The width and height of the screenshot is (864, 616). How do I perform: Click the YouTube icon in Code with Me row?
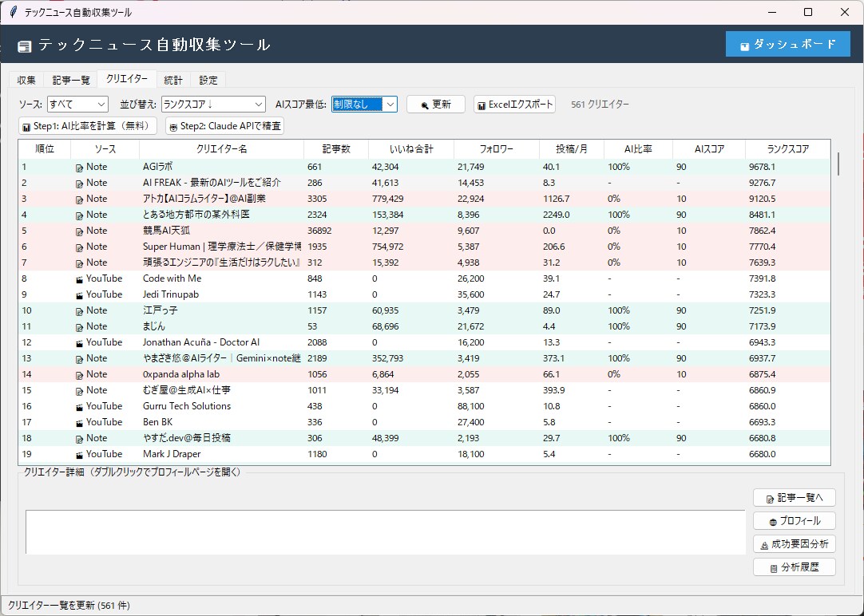[x=79, y=279]
